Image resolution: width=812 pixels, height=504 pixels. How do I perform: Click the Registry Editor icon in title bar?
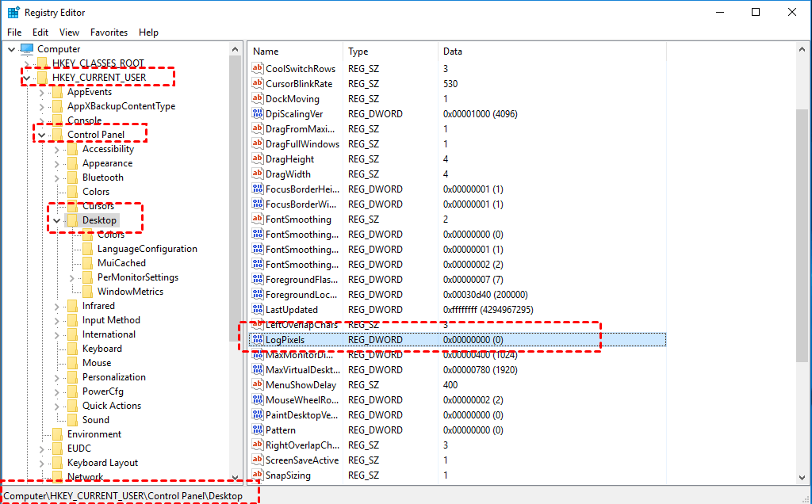pos(13,13)
